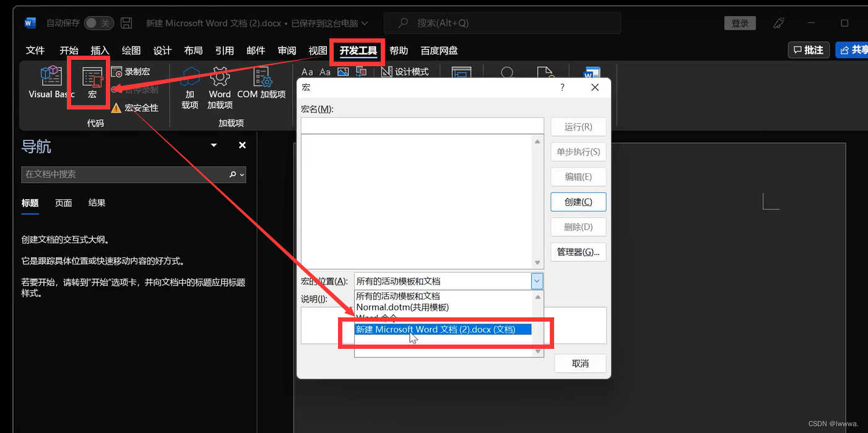Switch to the 审阅 ribbon tab
Viewport: 868px width, 433px height.
287,50
